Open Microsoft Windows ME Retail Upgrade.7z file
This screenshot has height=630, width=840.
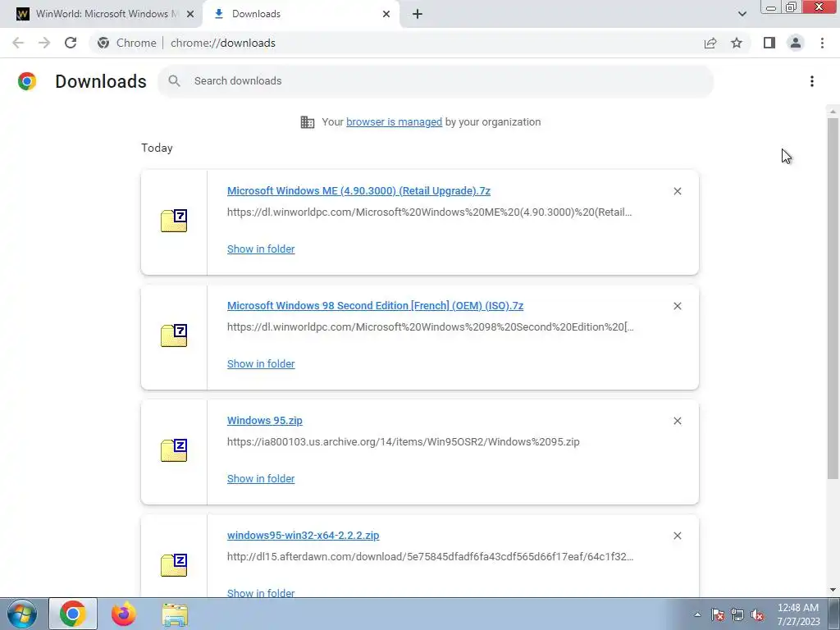tap(358, 191)
